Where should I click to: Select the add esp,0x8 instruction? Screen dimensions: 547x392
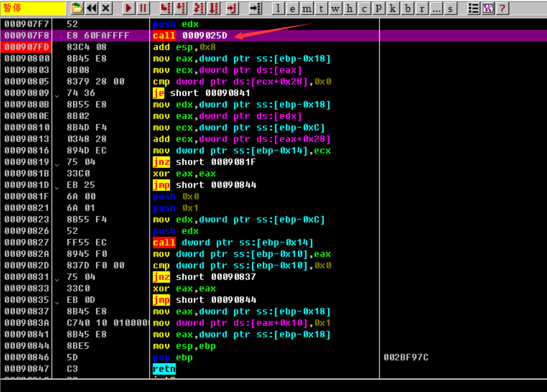point(184,47)
